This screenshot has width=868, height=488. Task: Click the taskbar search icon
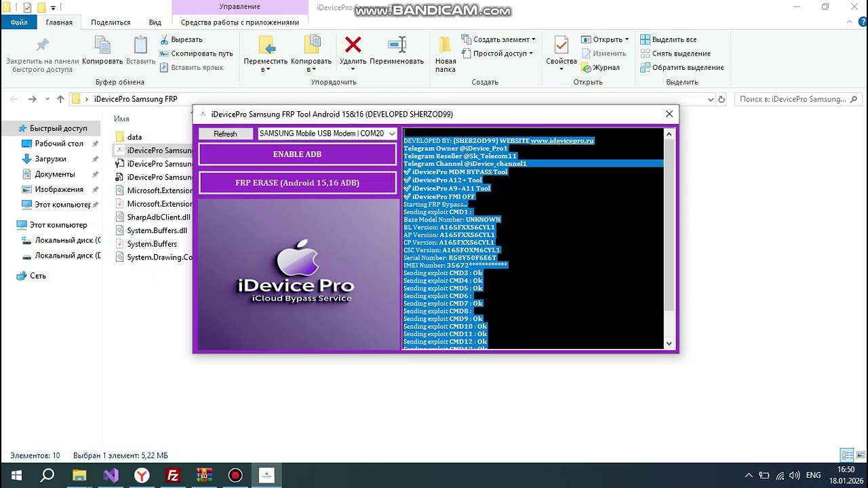coord(47,475)
